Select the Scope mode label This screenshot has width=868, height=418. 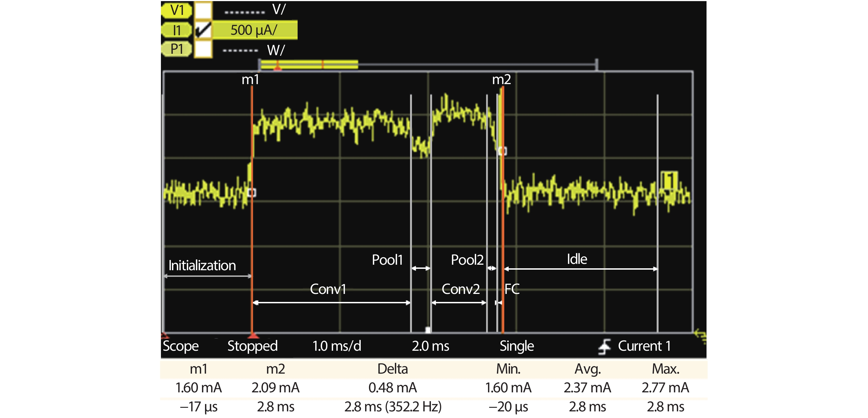coord(180,346)
